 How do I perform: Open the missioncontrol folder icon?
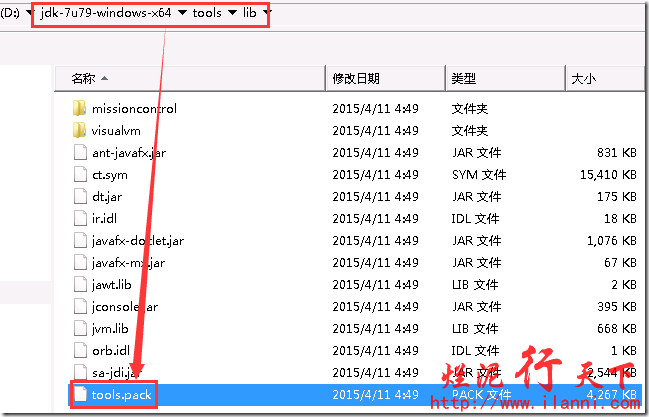pyautogui.click(x=80, y=108)
